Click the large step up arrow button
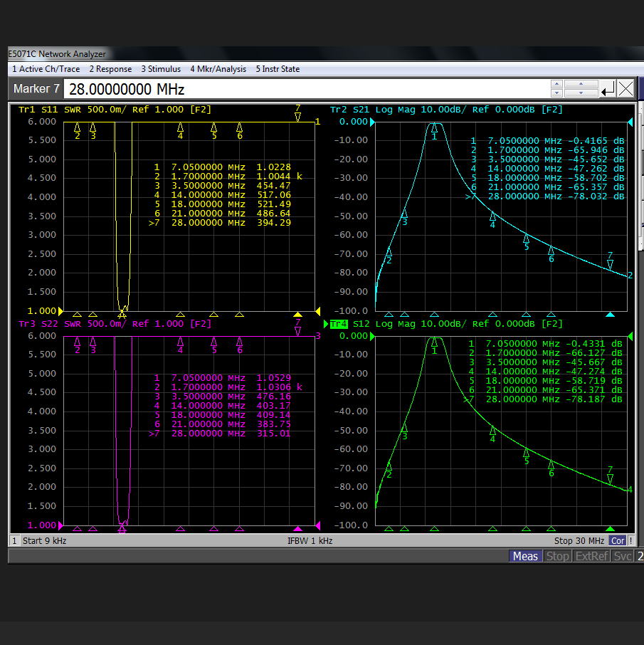Viewport: 644px width, 645px height. [581, 84]
